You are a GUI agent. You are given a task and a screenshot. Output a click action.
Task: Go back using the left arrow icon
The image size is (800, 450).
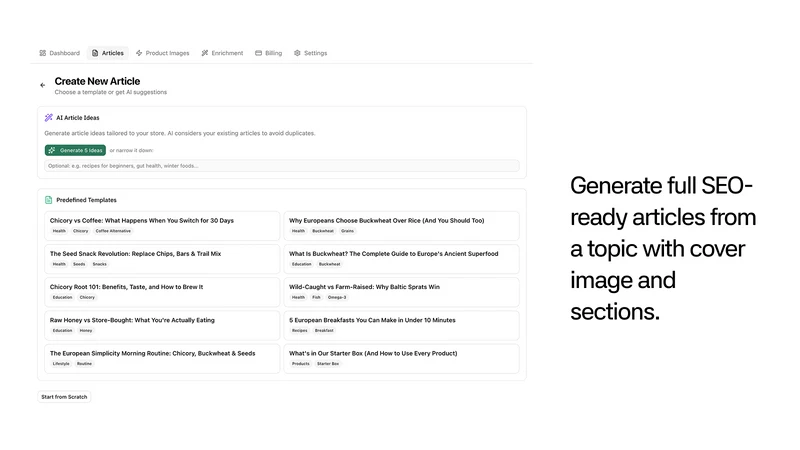pos(43,85)
